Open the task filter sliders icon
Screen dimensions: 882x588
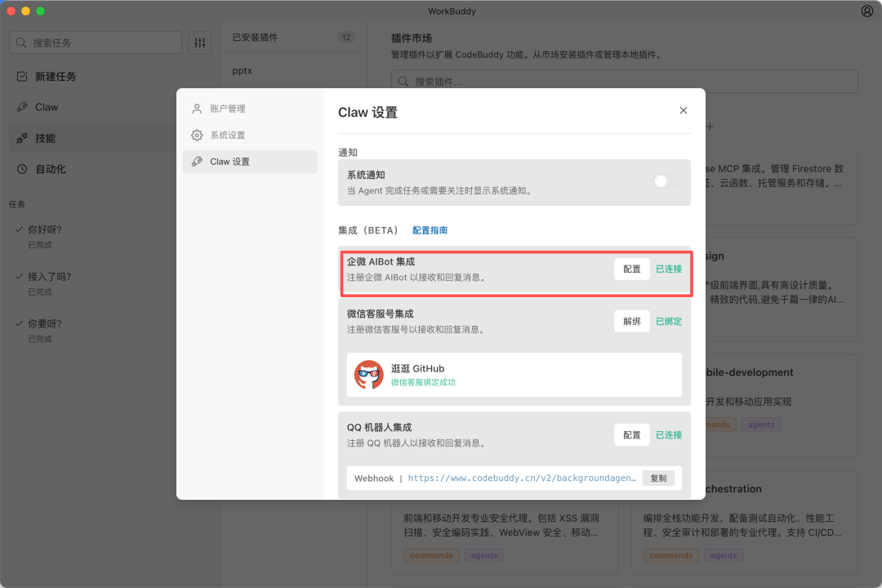coord(199,42)
